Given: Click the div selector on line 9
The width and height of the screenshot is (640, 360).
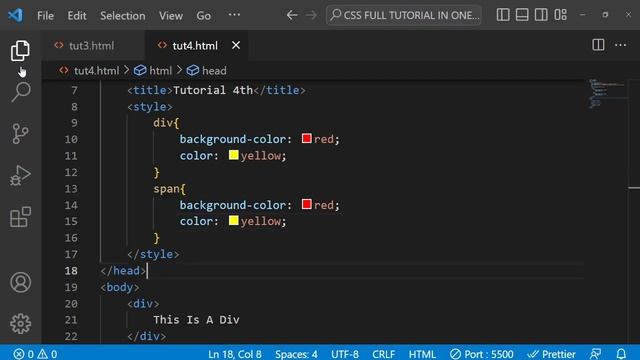Looking at the screenshot, I should 163,123.
